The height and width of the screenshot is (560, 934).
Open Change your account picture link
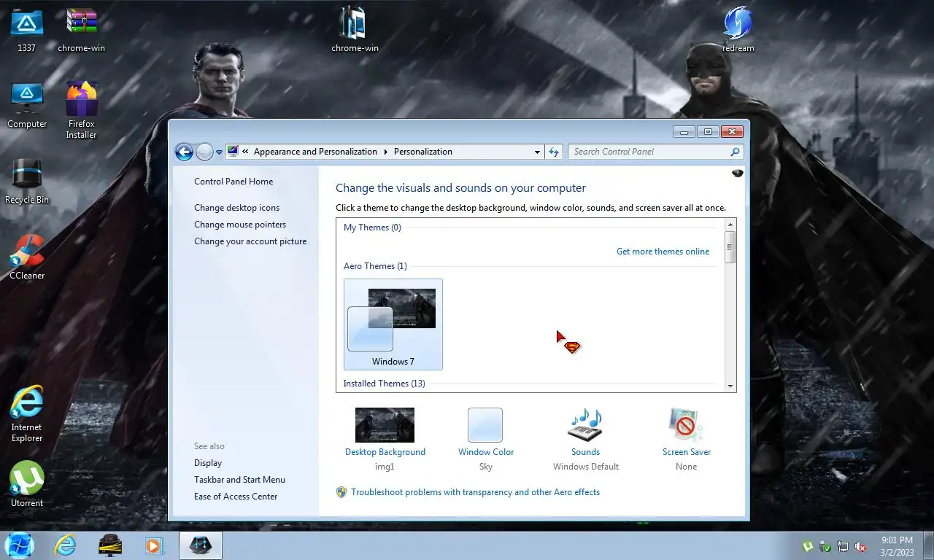(x=250, y=241)
